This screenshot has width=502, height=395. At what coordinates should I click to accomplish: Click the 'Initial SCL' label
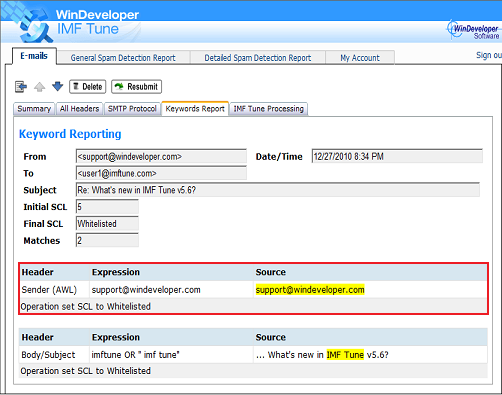click(x=45, y=207)
